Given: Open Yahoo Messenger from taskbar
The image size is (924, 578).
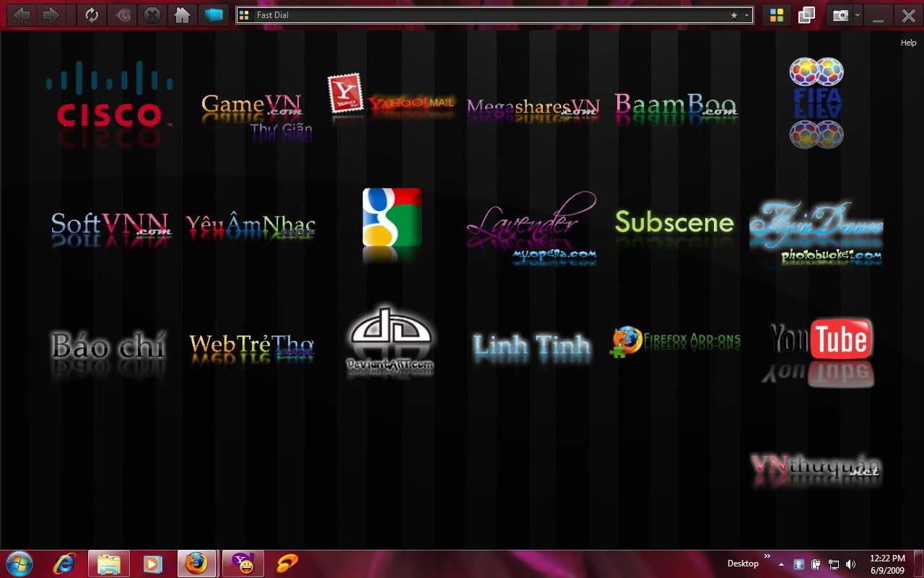Looking at the screenshot, I should pyautogui.click(x=243, y=564).
